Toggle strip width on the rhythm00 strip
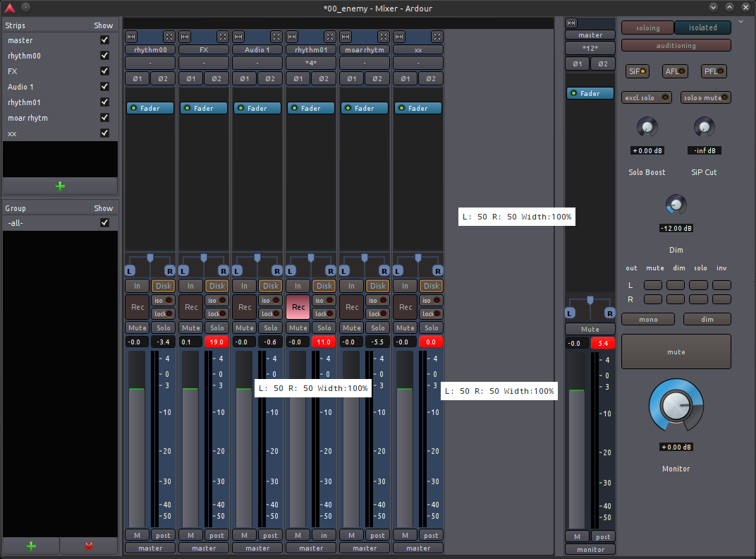 tap(131, 36)
